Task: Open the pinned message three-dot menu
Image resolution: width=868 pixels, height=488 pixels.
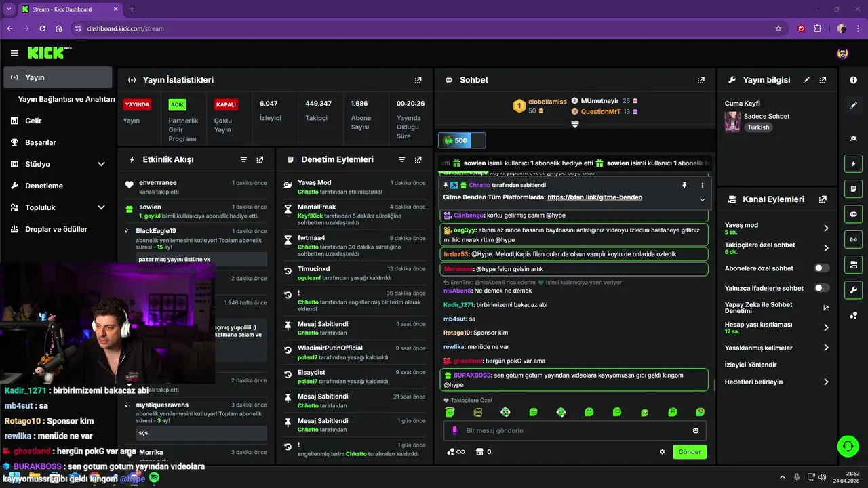Action: tap(702, 185)
